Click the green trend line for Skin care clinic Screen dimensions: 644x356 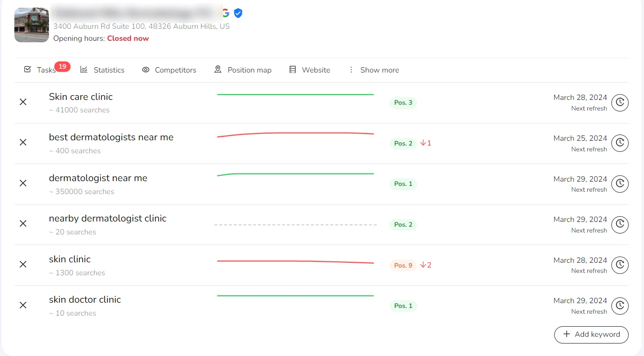295,95
